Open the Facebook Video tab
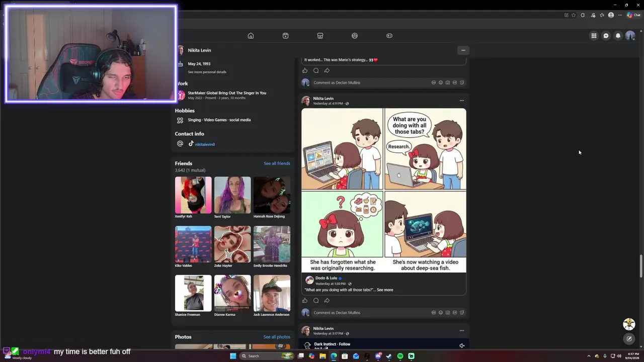 (285, 36)
